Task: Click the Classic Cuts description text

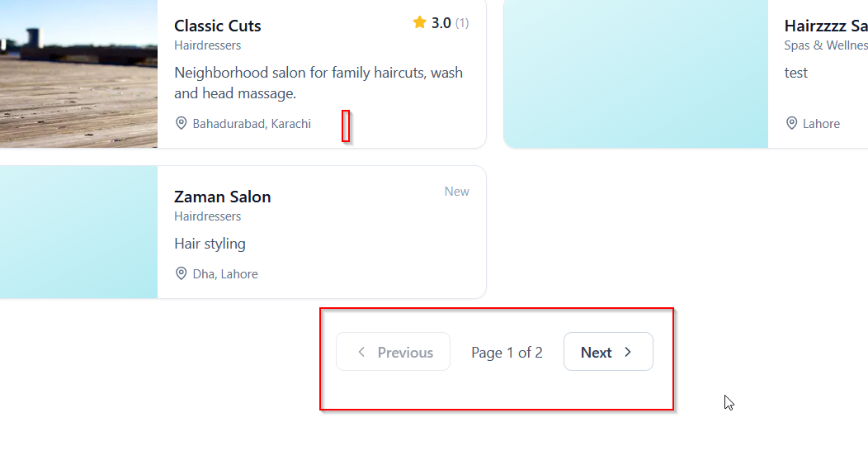Action: click(318, 83)
